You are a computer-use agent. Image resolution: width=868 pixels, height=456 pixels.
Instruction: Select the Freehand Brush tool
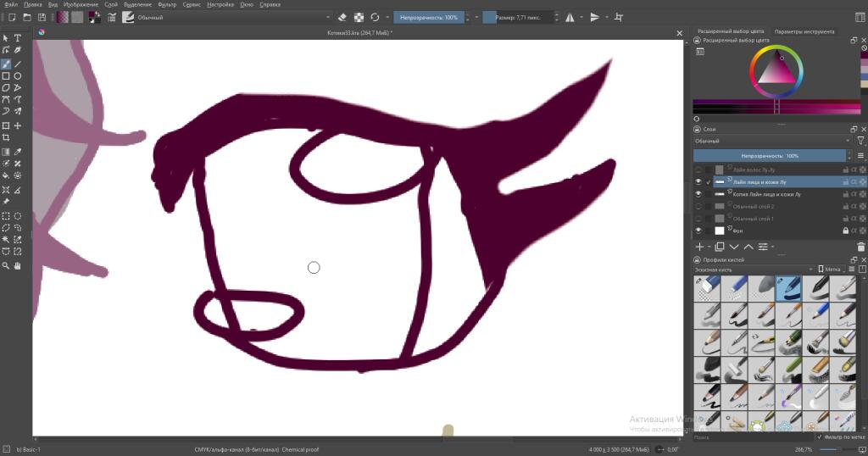[x=6, y=64]
